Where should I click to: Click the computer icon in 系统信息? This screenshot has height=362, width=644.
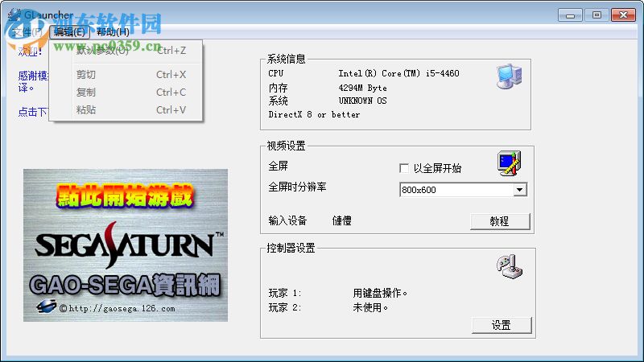[510, 76]
